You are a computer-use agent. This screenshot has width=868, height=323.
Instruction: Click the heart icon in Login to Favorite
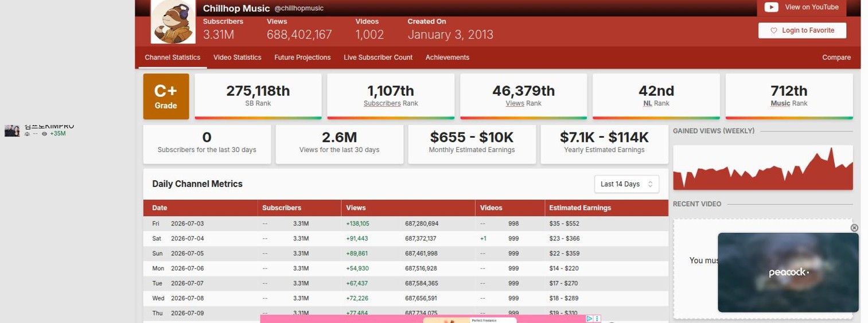point(773,30)
